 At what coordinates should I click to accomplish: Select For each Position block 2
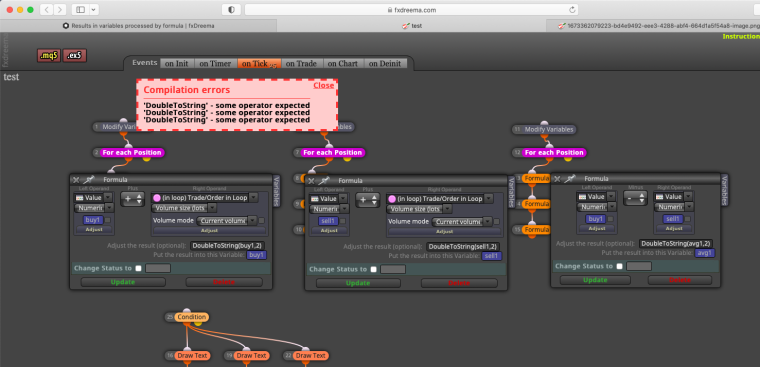[132, 152]
